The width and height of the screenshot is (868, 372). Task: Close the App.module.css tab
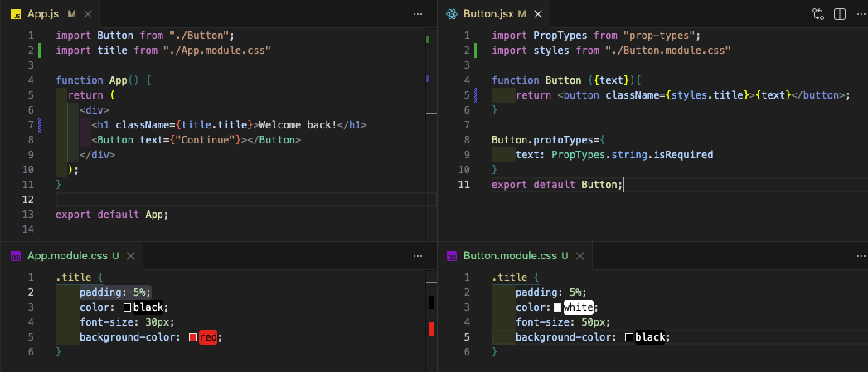coord(131,256)
